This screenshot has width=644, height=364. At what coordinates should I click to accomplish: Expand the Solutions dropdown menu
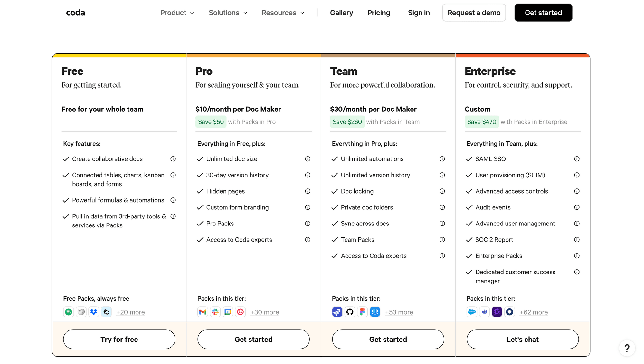(x=228, y=13)
